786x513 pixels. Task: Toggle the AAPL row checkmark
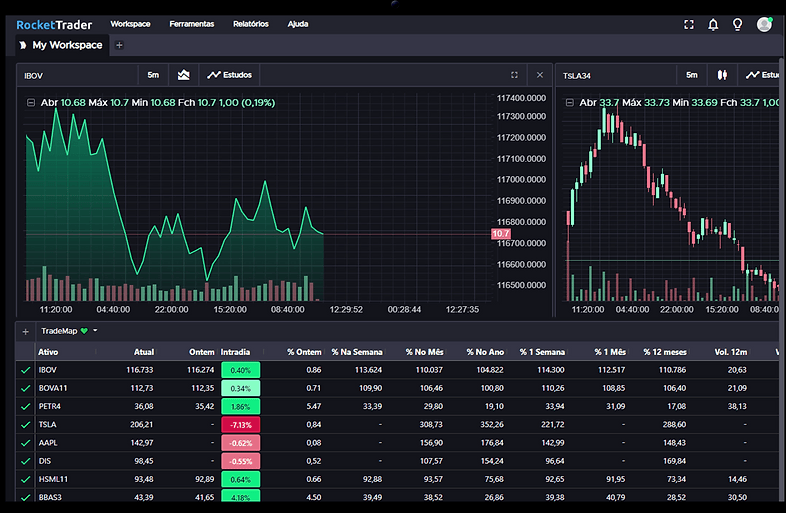coord(26,443)
